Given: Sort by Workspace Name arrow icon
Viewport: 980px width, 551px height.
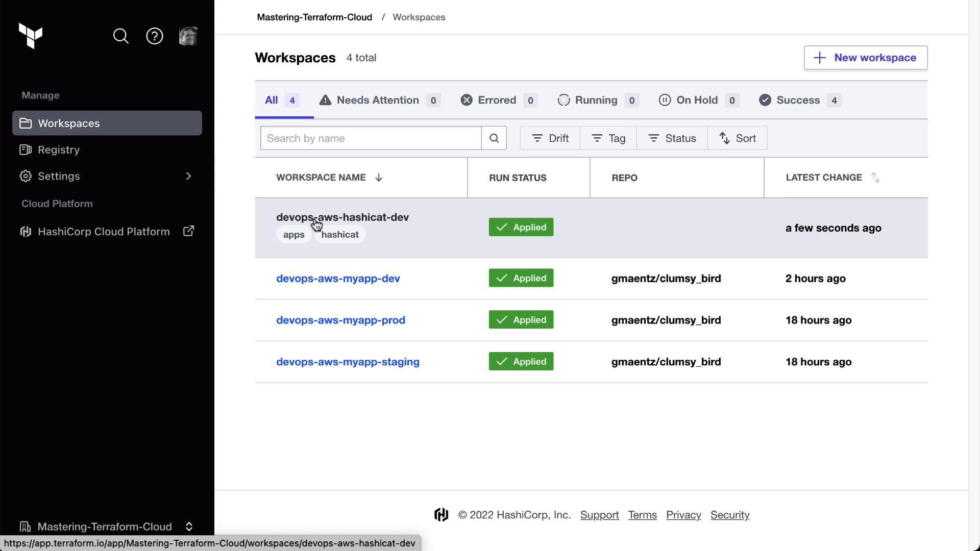Looking at the screenshot, I should (379, 178).
